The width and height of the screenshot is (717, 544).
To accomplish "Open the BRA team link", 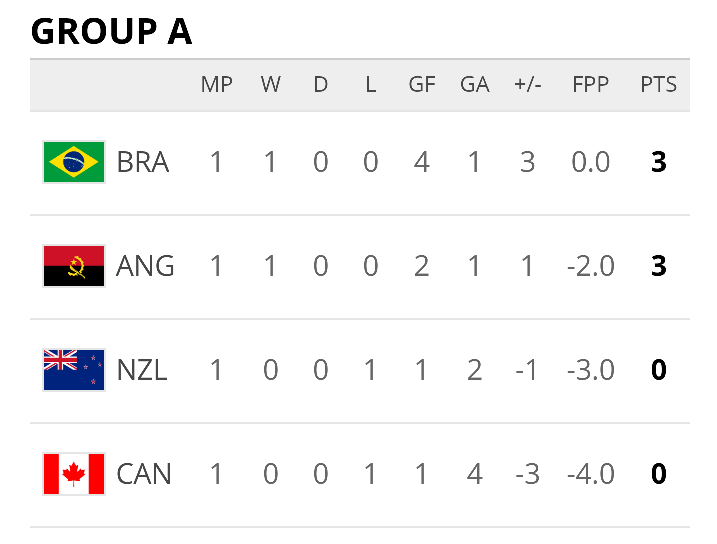I will click(143, 162).
